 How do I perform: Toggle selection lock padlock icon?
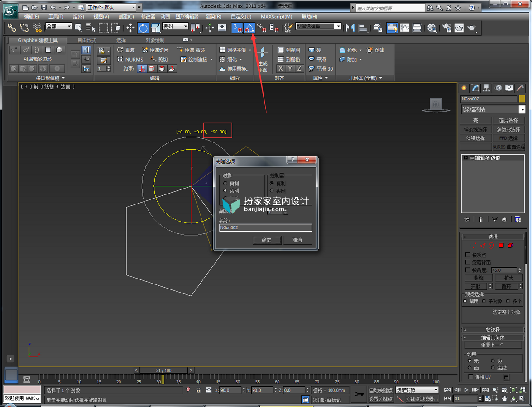[198, 390]
